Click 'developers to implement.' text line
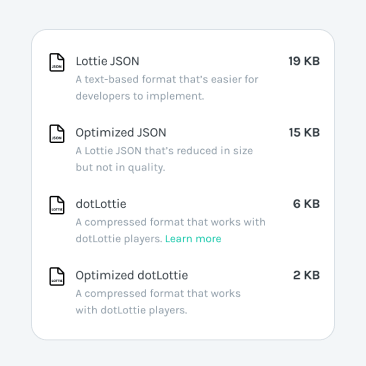The height and width of the screenshot is (366, 366). (140, 96)
